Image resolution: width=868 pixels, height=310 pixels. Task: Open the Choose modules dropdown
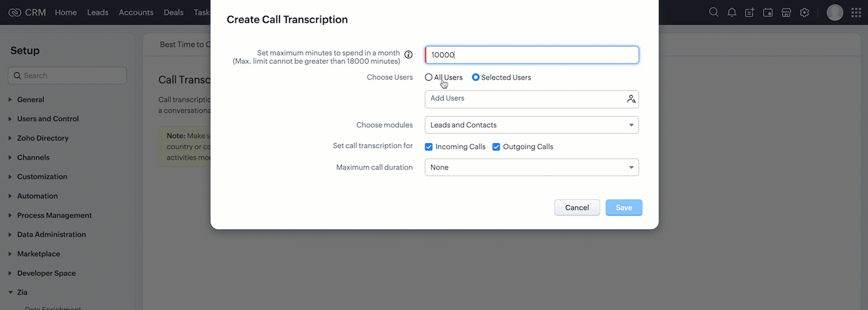531,125
